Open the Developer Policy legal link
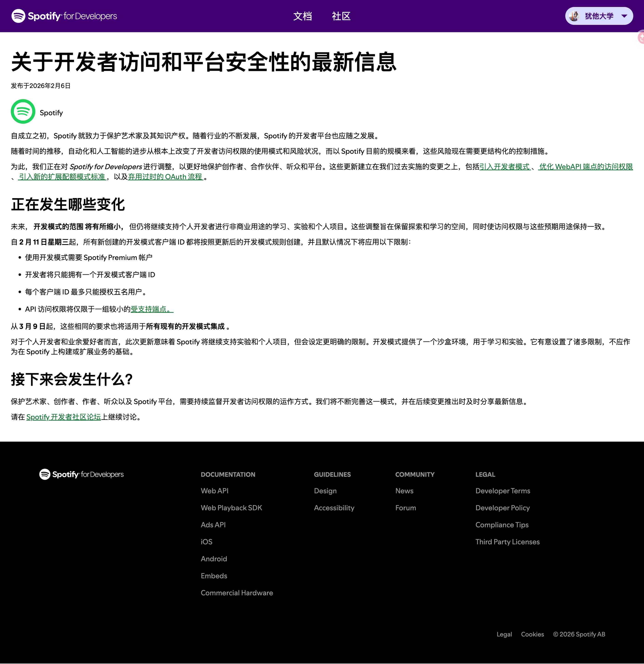The width and height of the screenshot is (644, 664). click(503, 508)
